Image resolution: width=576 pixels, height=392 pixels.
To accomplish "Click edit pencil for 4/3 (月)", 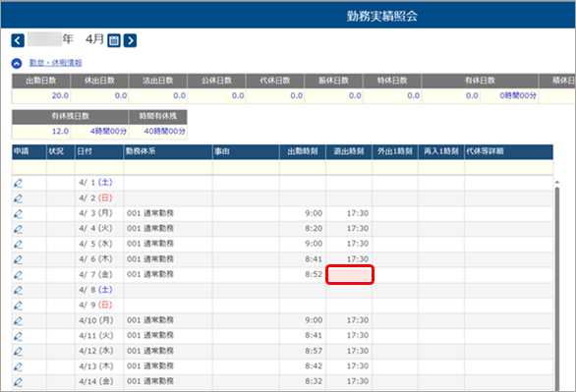I will click(x=18, y=213).
